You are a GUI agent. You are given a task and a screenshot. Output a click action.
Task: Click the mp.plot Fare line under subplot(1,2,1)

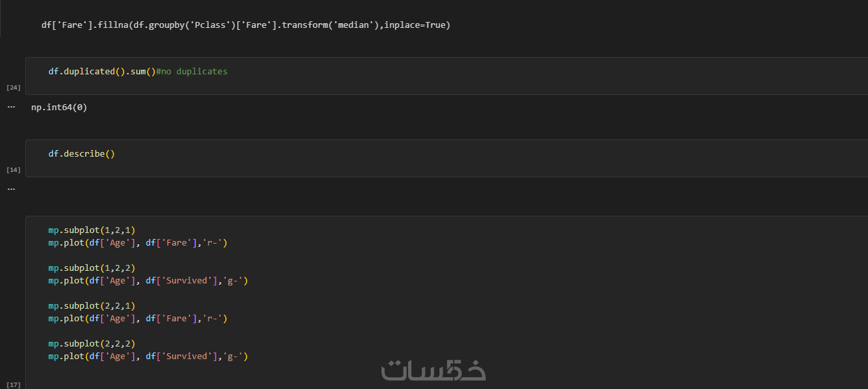[138, 243]
